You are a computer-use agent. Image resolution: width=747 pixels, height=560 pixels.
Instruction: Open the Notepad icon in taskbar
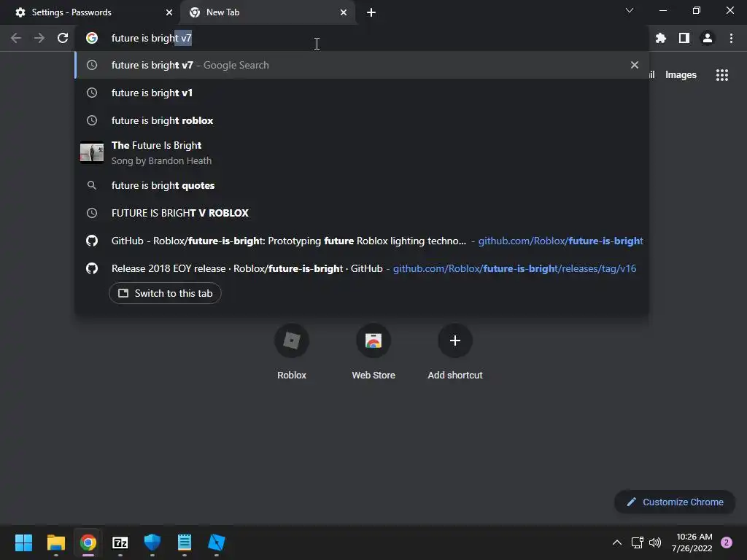(185, 542)
